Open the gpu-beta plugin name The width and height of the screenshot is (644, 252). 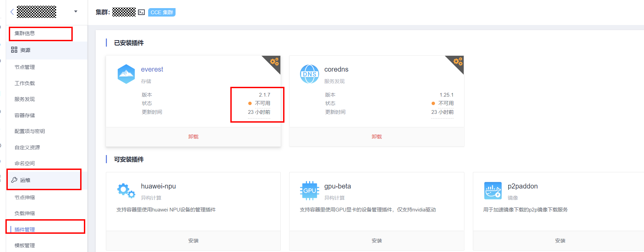click(x=338, y=186)
